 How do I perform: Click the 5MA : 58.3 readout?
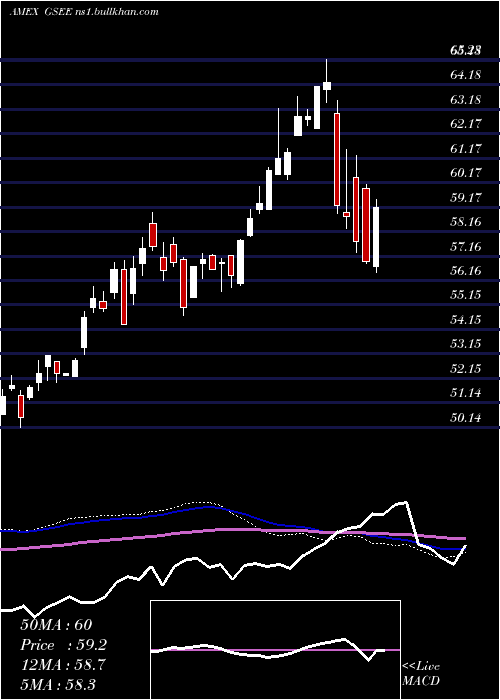point(58,684)
